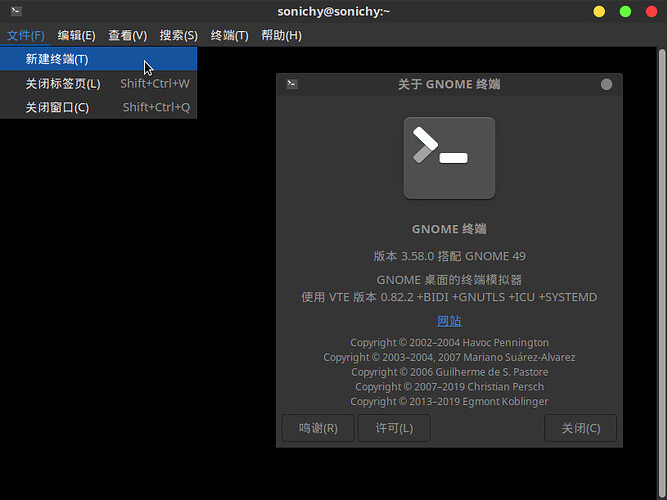
Task: Click the Mariano Suárez-Alvarez copyright line
Action: pos(449,357)
